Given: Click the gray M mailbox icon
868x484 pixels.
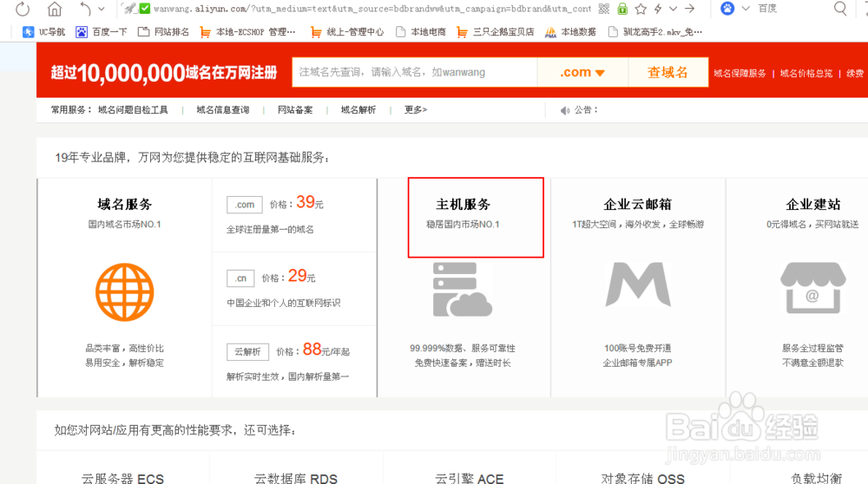Looking at the screenshot, I should [638, 285].
